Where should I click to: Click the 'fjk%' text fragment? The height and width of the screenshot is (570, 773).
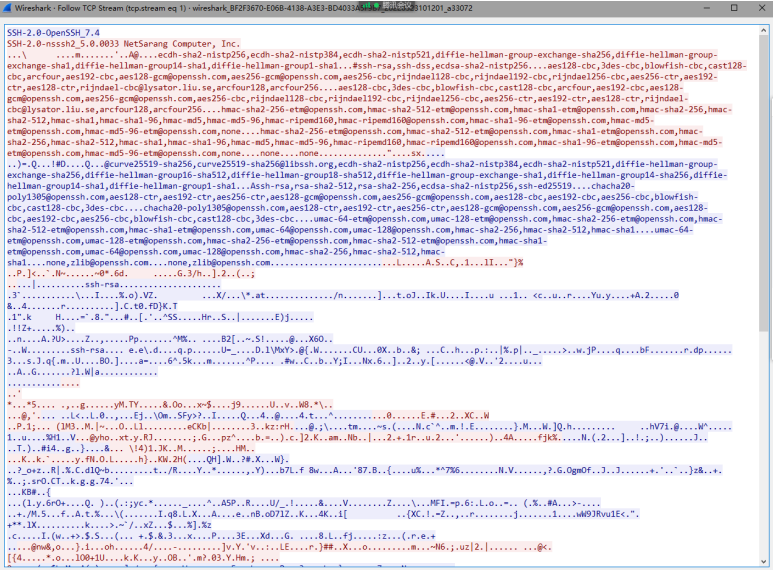point(547,437)
